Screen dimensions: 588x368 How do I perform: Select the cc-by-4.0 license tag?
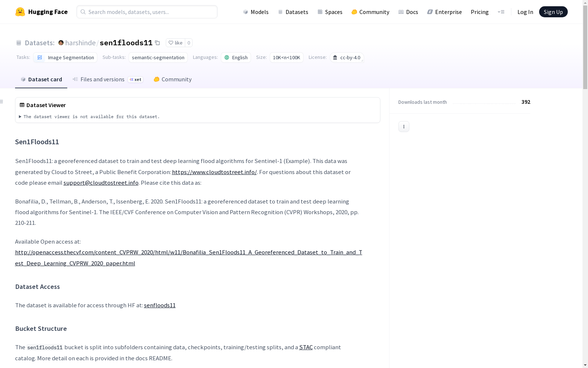347,57
